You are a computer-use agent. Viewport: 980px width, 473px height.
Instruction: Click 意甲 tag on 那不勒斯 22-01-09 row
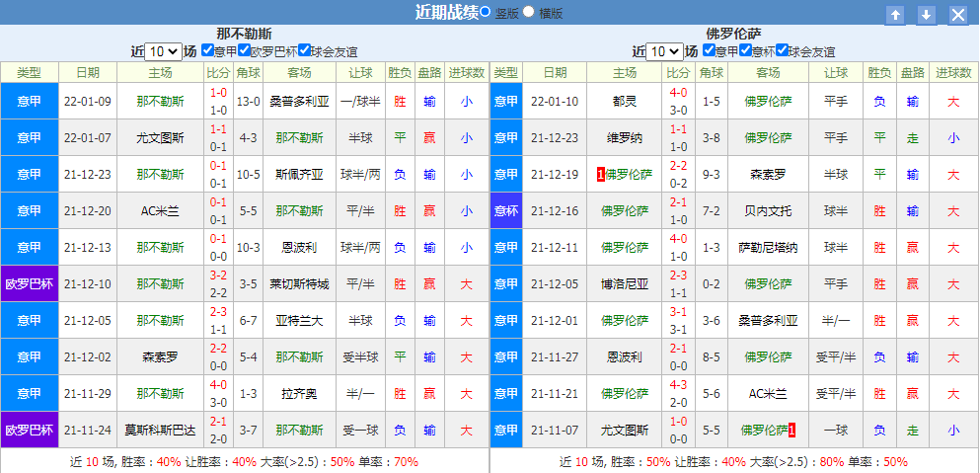coord(30,101)
